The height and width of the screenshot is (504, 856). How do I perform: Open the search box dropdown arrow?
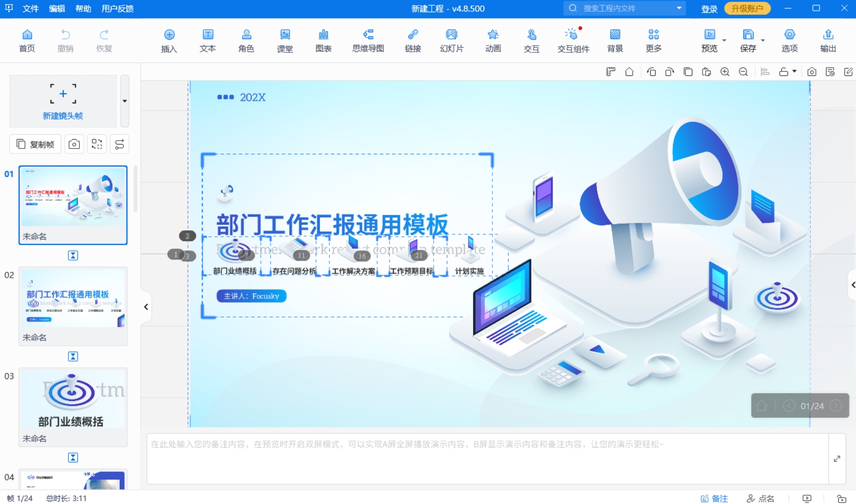(679, 8)
